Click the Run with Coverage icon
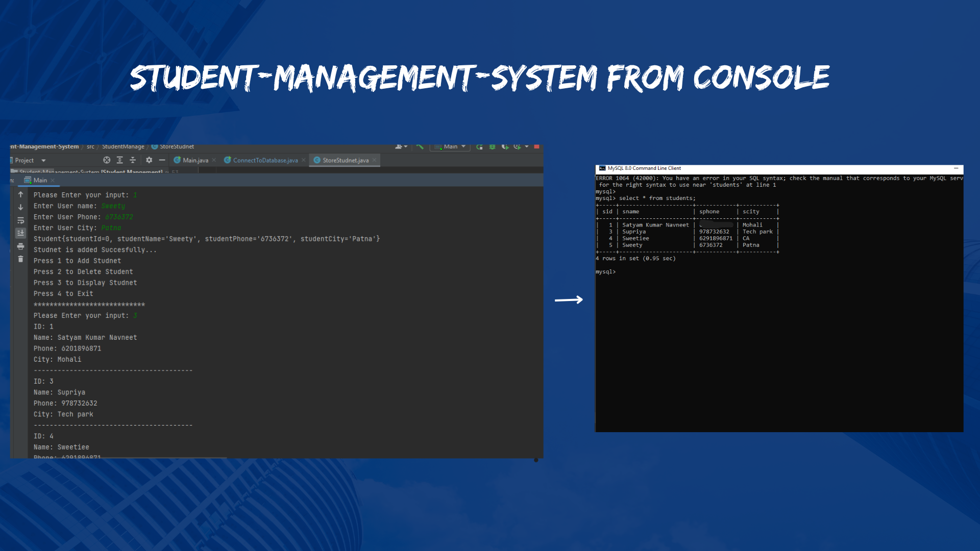The image size is (980, 551). pos(505,147)
